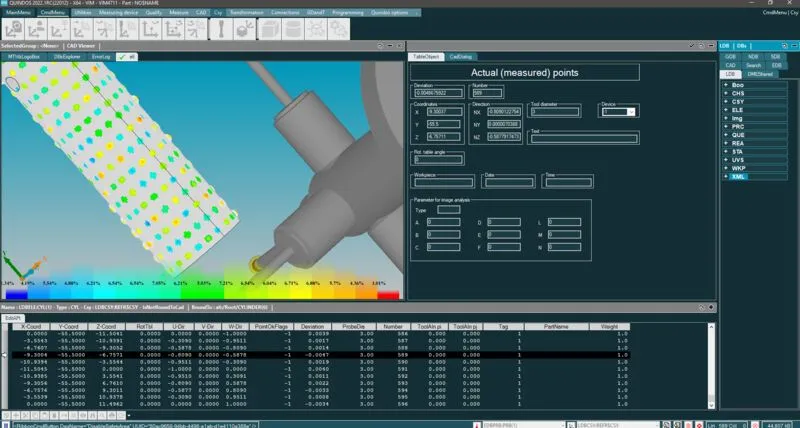800x428 pixels.
Task: Open the GDB database tab
Action: (x=731, y=57)
